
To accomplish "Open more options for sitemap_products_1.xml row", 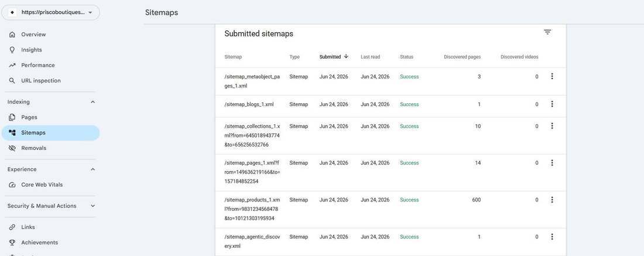I will (551, 200).
